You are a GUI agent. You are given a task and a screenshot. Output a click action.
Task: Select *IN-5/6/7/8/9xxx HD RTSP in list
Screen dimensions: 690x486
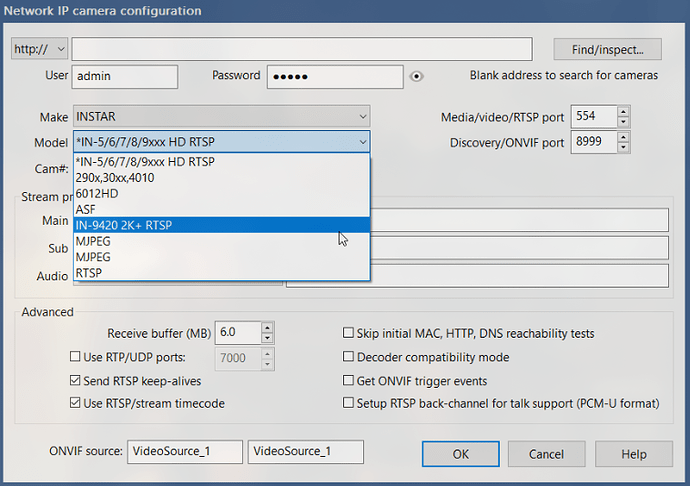click(x=221, y=162)
